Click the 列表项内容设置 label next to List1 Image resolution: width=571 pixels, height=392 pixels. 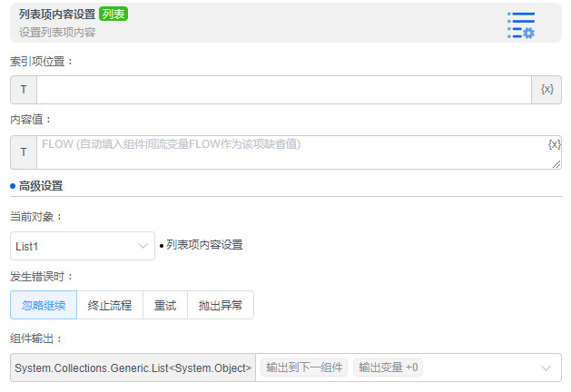(204, 245)
